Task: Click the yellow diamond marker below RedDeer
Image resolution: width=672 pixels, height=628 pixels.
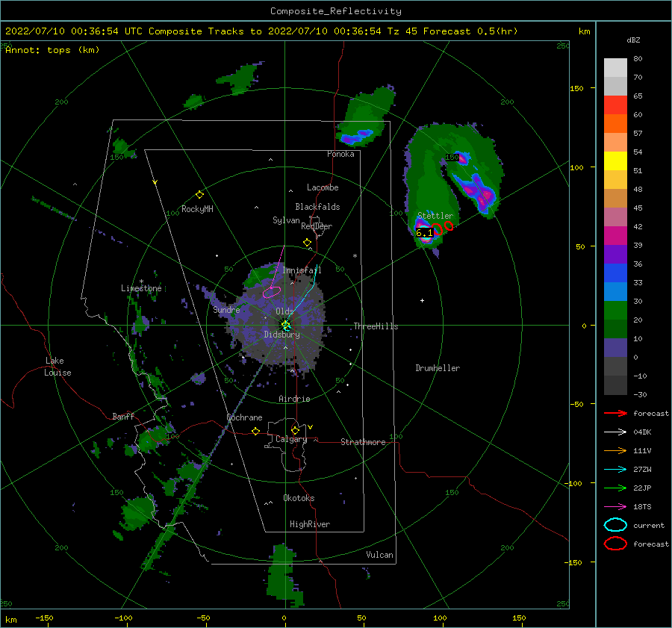Action: tap(307, 243)
